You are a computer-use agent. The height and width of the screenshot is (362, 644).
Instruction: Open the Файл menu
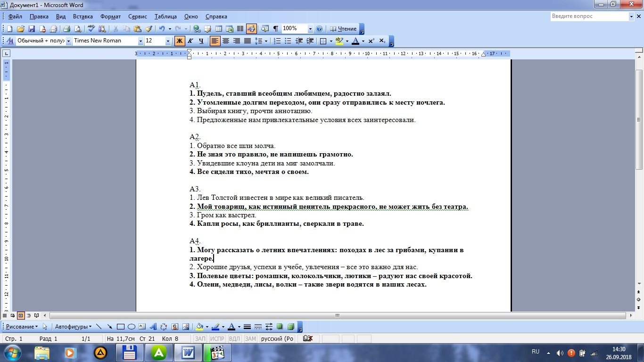click(x=15, y=16)
